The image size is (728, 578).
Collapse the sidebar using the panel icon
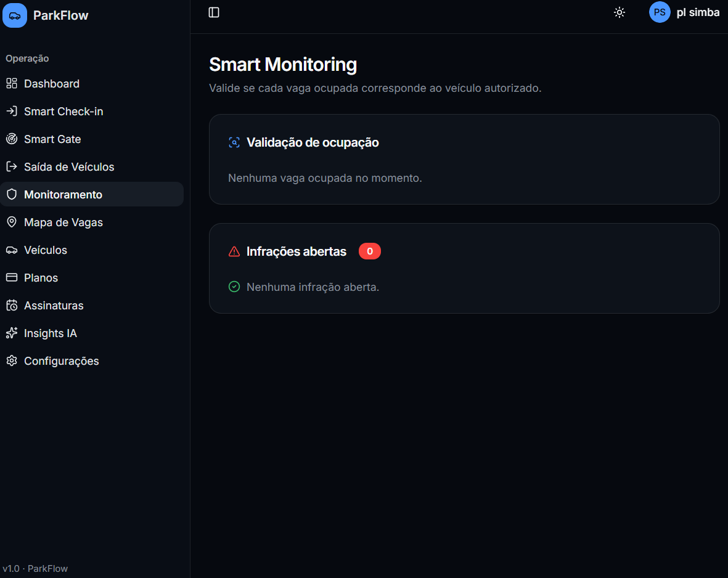(213, 12)
